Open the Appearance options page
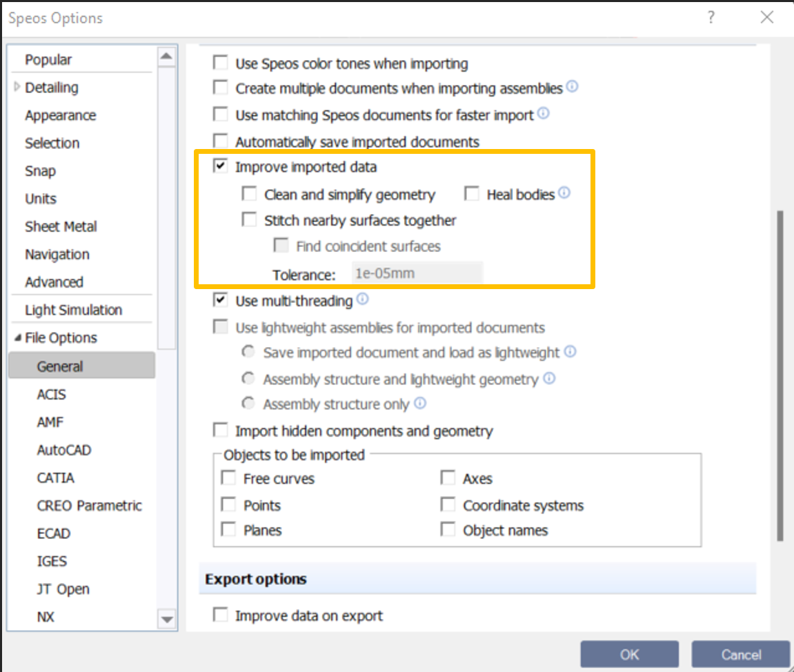The height and width of the screenshot is (672, 794). pos(60,115)
